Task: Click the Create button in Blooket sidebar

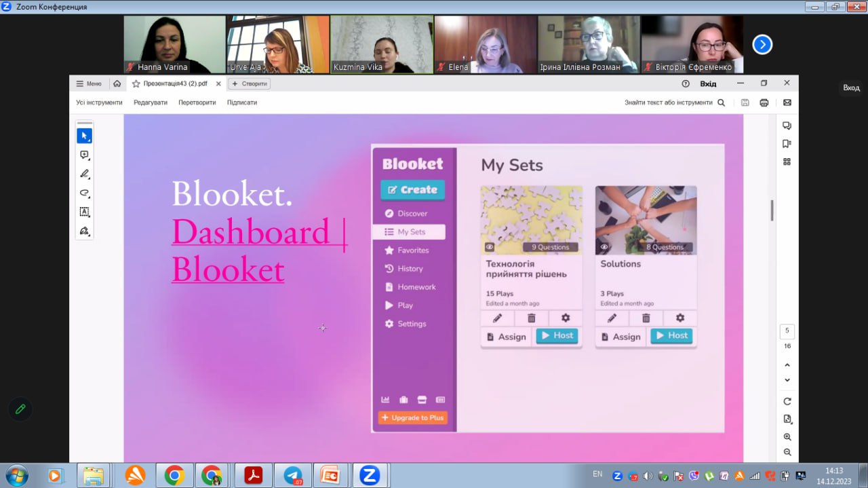Action: 412,190
